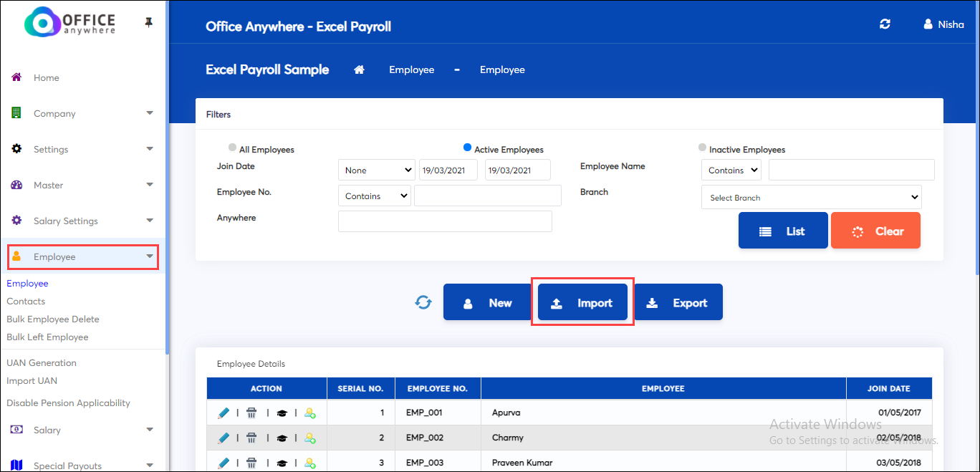Image resolution: width=980 pixels, height=472 pixels.
Task: Open Bulk Left Employee submenu item
Action: tap(47, 337)
